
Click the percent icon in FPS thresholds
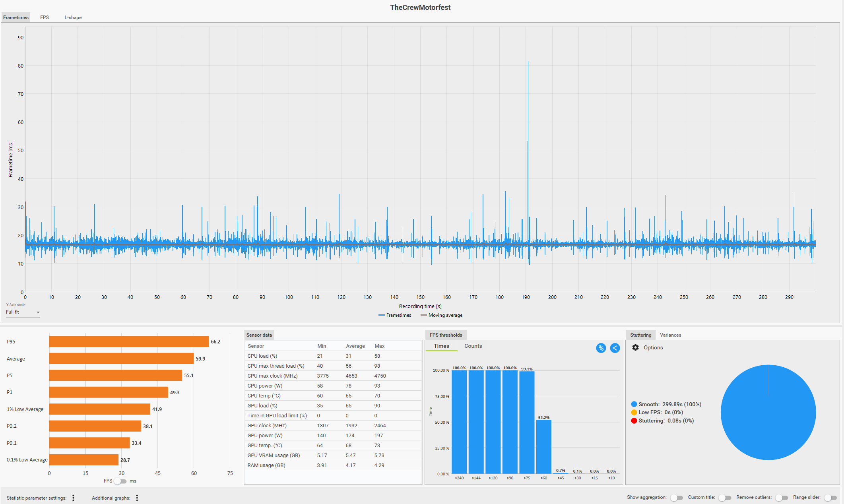tap(601, 348)
